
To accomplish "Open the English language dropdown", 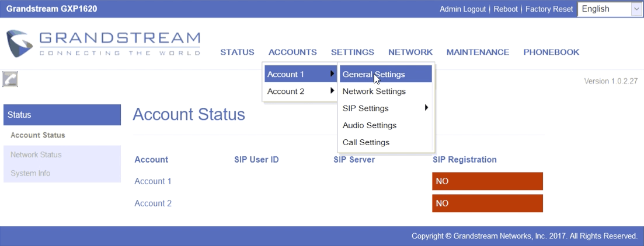I will pos(610,9).
